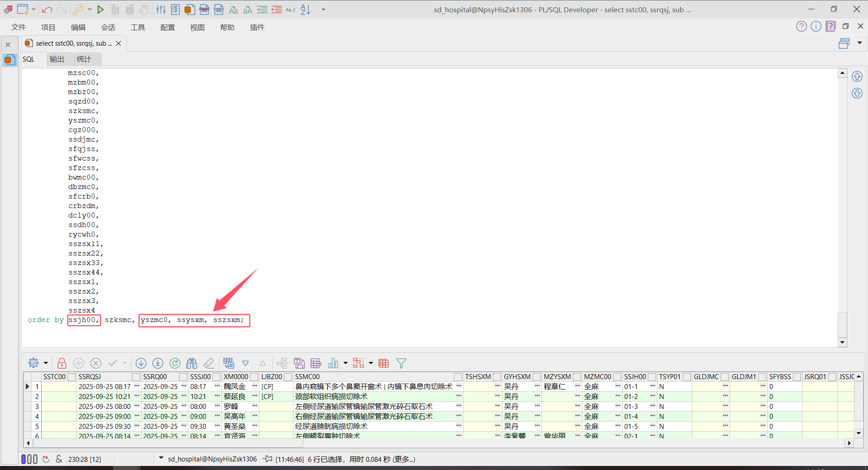Viewport: 868px width, 470px height.
Task: Click the Undo arrow in top toolbar
Action: point(47,9)
